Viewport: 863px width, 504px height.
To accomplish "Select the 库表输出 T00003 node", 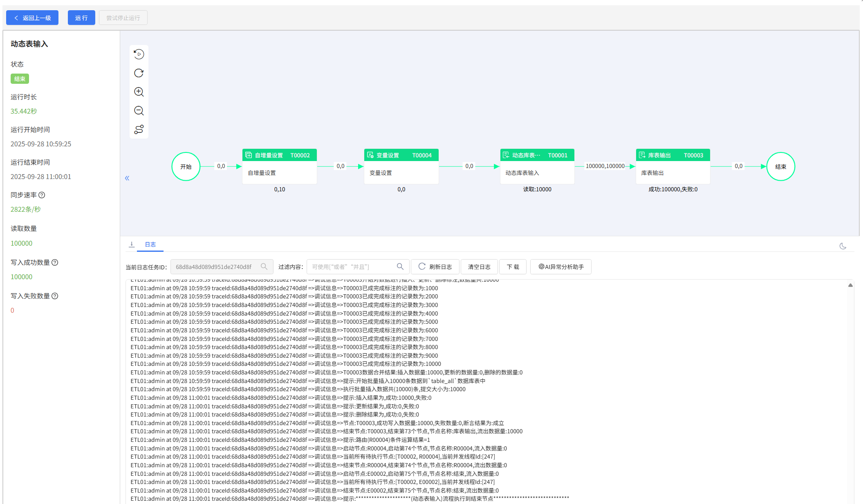I will pyautogui.click(x=672, y=166).
